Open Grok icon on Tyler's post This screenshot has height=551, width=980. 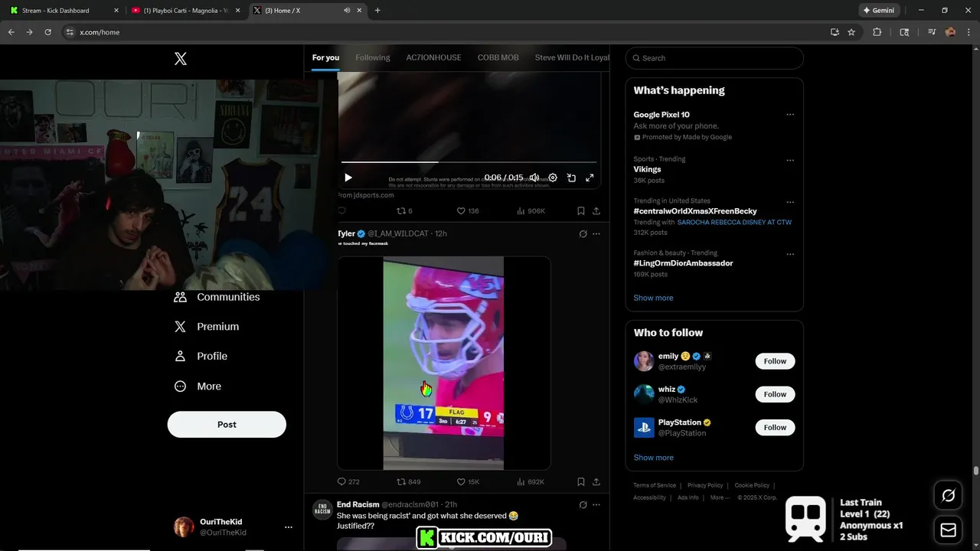[583, 233]
